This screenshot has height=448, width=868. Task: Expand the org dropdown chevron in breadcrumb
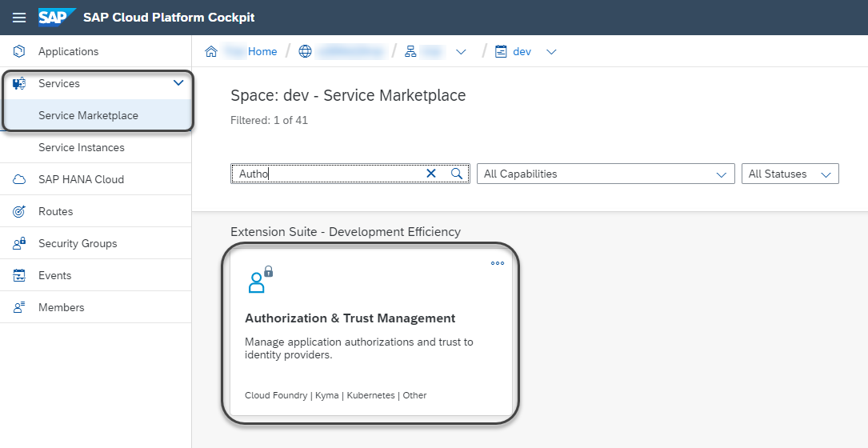tap(461, 52)
